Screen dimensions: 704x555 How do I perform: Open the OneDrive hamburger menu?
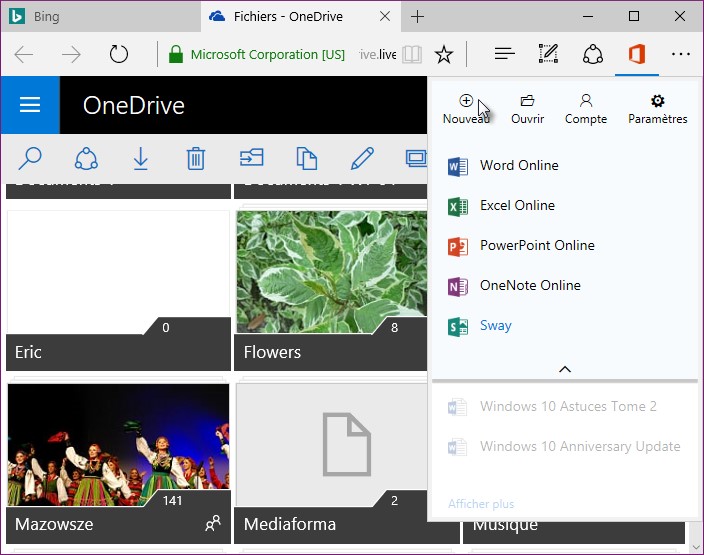pyautogui.click(x=30, y=106)
